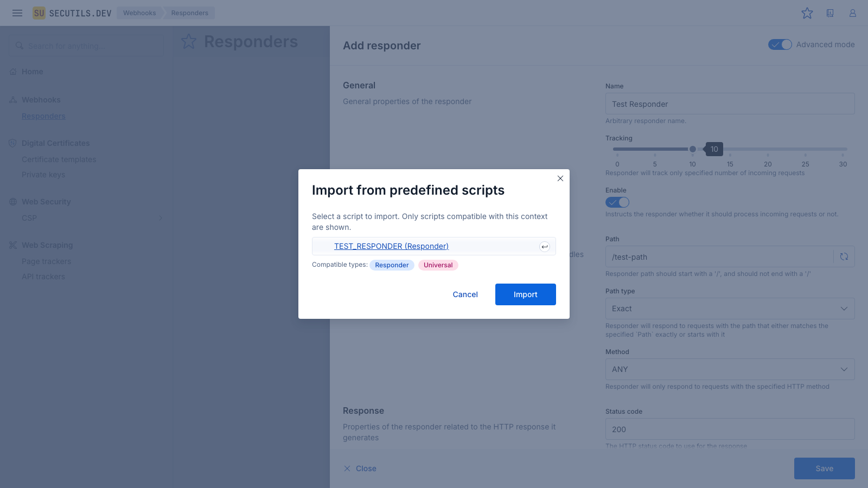Open the Method dropdown

coord(730,369)
